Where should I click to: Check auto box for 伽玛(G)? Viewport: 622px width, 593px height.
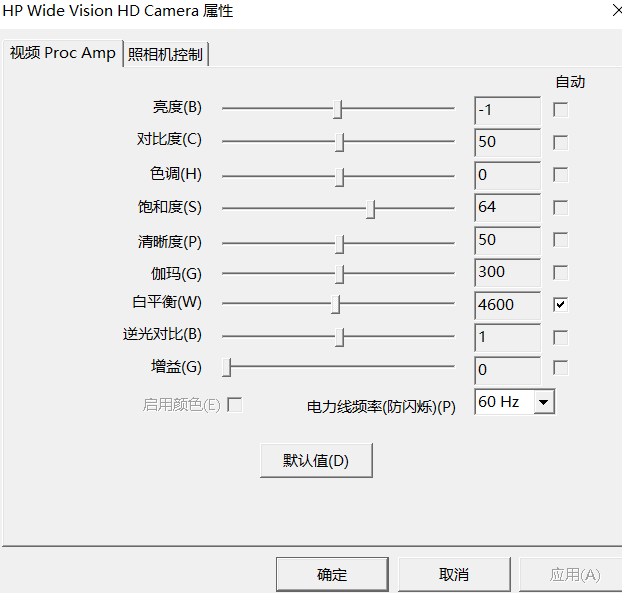(x=560, y=273)
